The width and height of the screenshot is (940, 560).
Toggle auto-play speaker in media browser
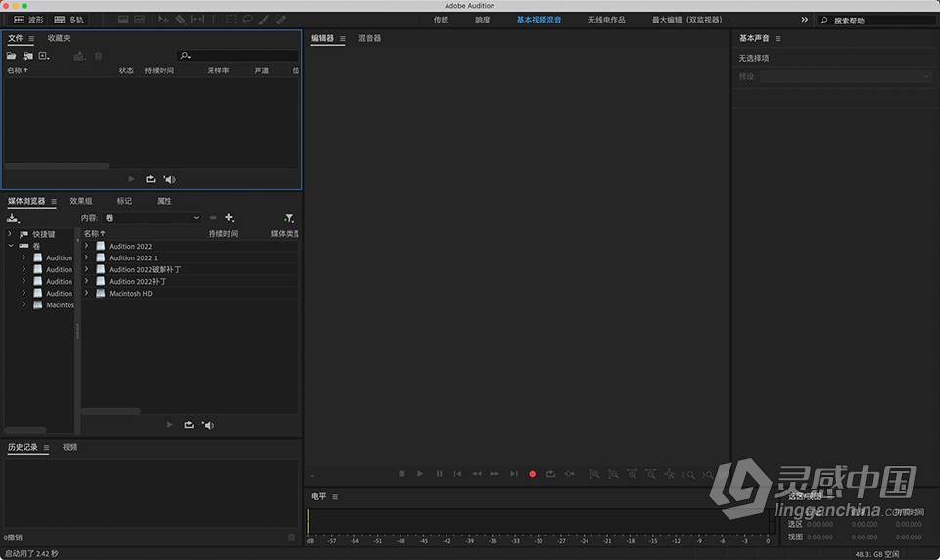tap(208, 425)
